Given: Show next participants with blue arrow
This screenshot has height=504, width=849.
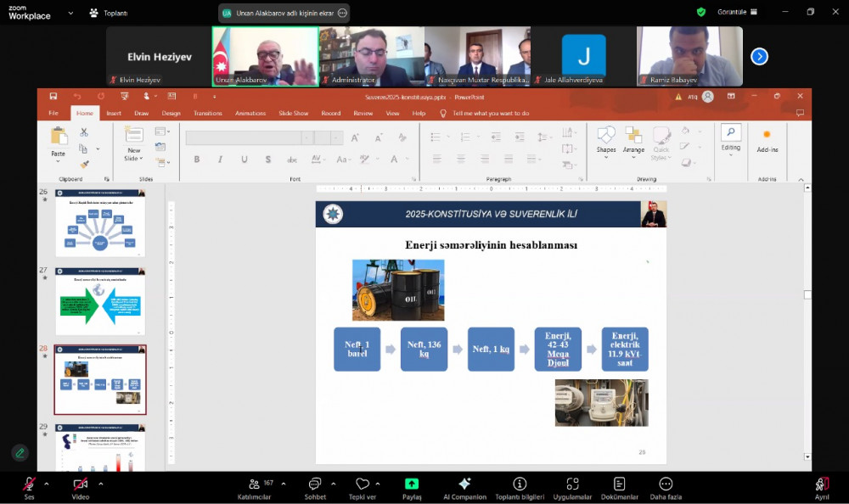Looking at the screenshot, I should pyautogui.click(x=759, y=56).
